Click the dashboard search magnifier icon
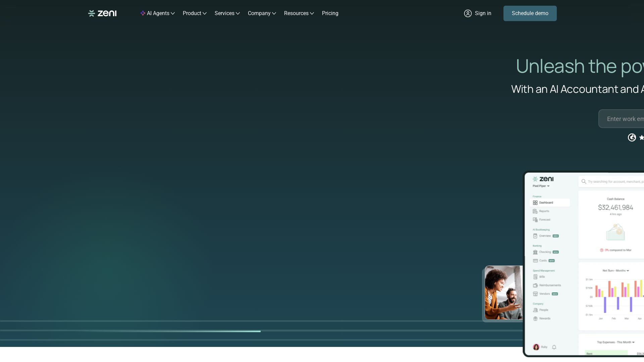644x362 pixels. (584, 181)
